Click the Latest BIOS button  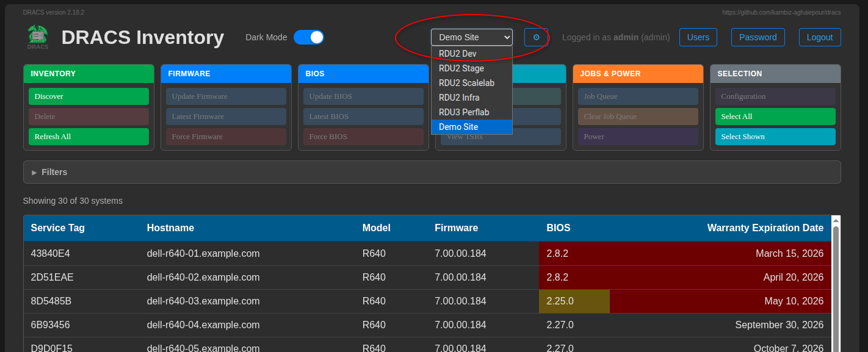[x=363, y=117]
